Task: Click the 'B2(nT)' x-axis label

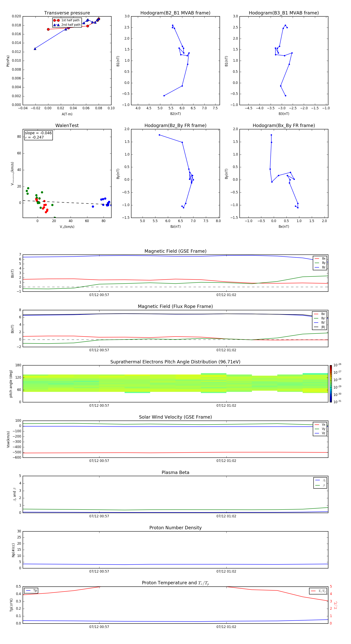Action: click(175, 114)
